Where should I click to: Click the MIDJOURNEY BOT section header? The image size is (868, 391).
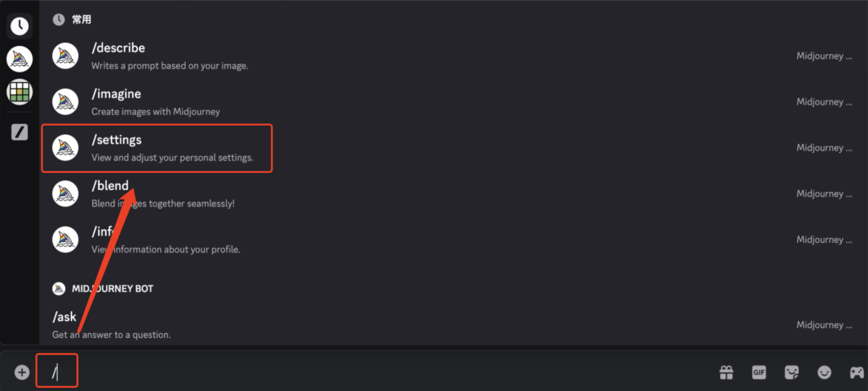[x=113, y=289]
